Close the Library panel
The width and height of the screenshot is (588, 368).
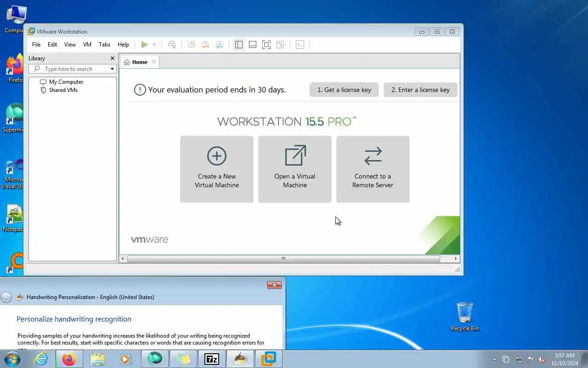click(x=113, y=58)
